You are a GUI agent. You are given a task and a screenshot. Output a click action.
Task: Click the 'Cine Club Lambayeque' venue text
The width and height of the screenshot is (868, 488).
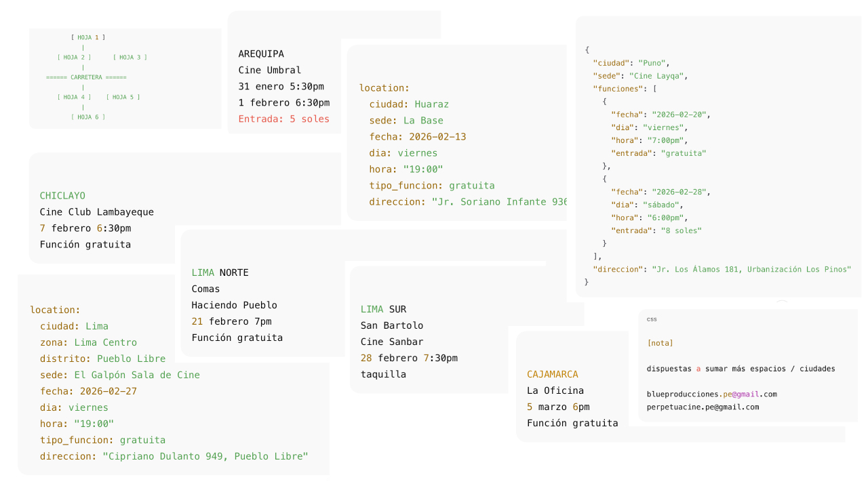point(96,211)
